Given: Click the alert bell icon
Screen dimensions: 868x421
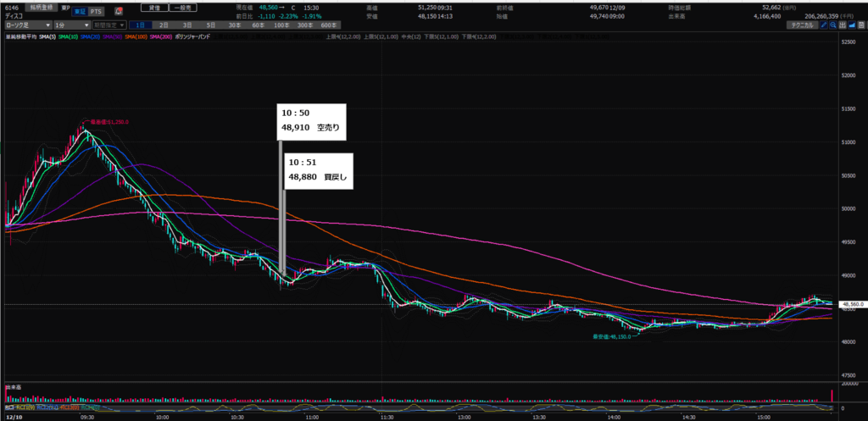Looking at the screenshot, I should (x=120, y=10).
